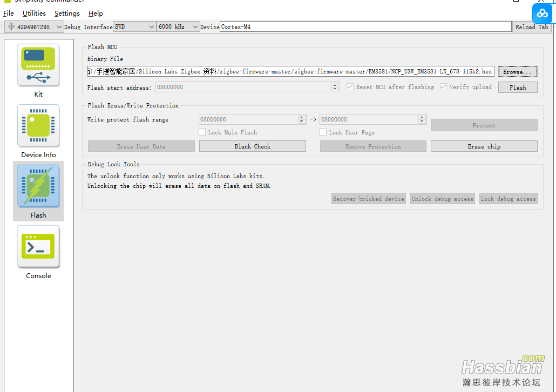Toggle Reset MCU after flashing checkbox
The image size is (556, 392).
pyautogui.click(x=350, y=87)
